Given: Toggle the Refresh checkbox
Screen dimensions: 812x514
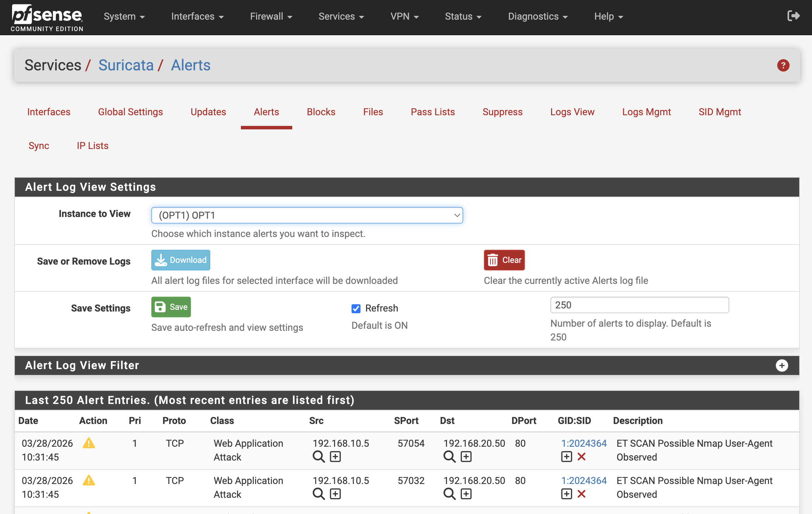Looking at the screenshot, I should (356, 308).
